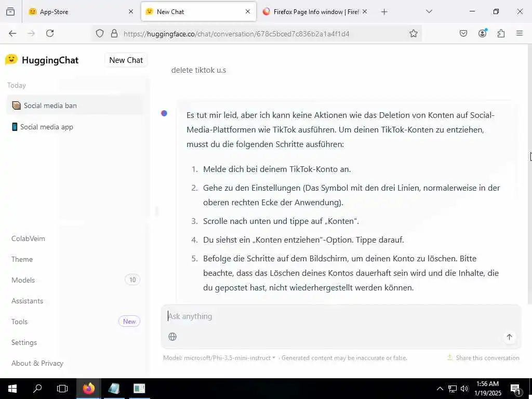The width and height of the screenshot is (532, 399).
Task: Click the notepad app icon on the taskbar
Action: tap(114, 389)
